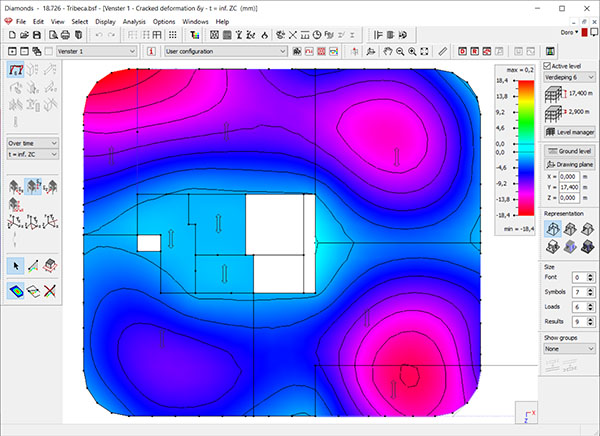
Task: Select the pan hand tool
Action: [x=388, y=51]
